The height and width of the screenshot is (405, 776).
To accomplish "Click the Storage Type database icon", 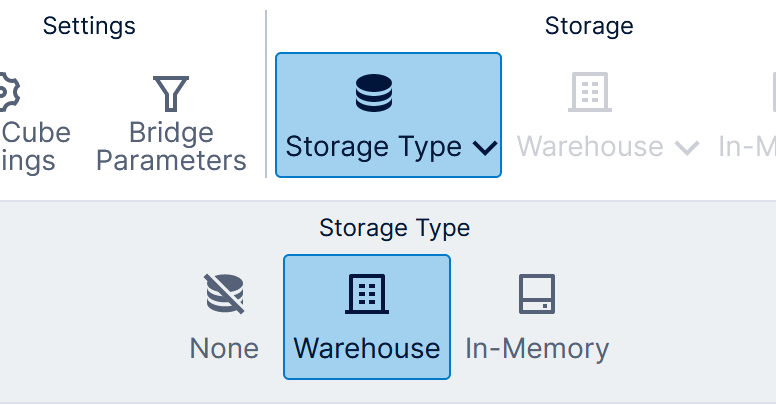I will (374, 93).
